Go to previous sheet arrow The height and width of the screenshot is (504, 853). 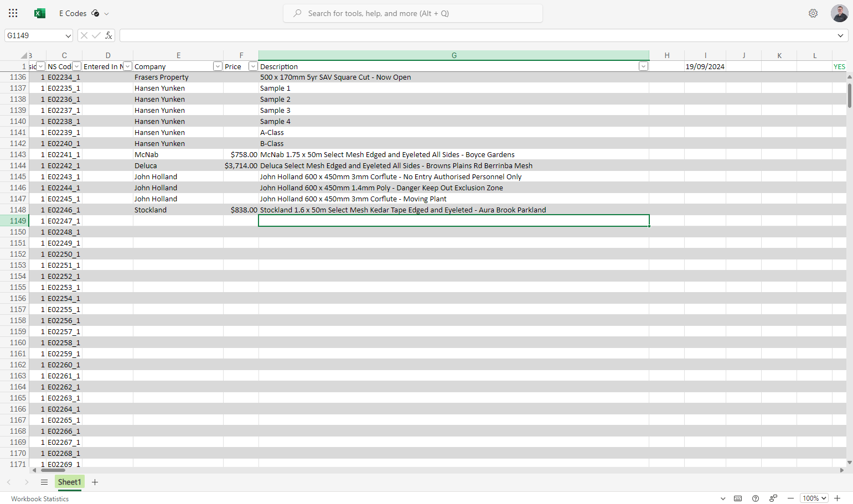pos(9,482)
